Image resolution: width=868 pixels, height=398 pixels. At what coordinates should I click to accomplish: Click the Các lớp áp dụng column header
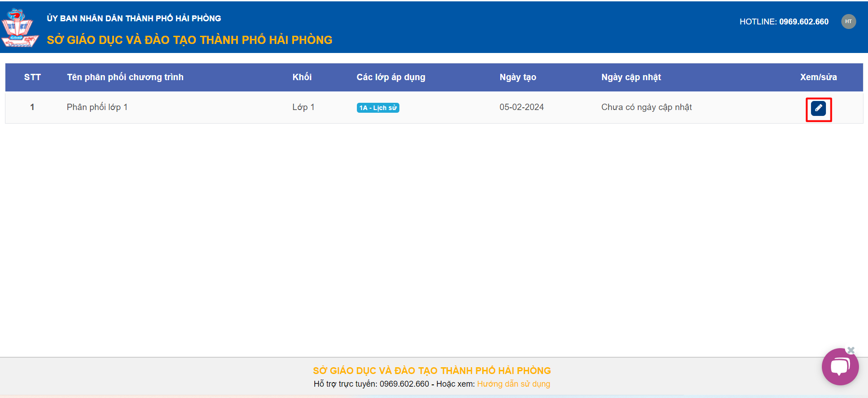(391, 77)
